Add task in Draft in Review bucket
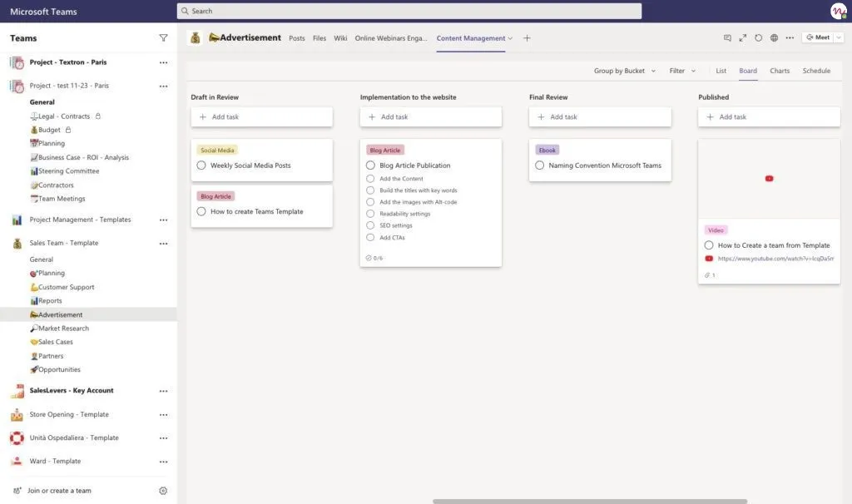This screenshot has height=504, width=852. pyautogui.click(x=261, y=116)
